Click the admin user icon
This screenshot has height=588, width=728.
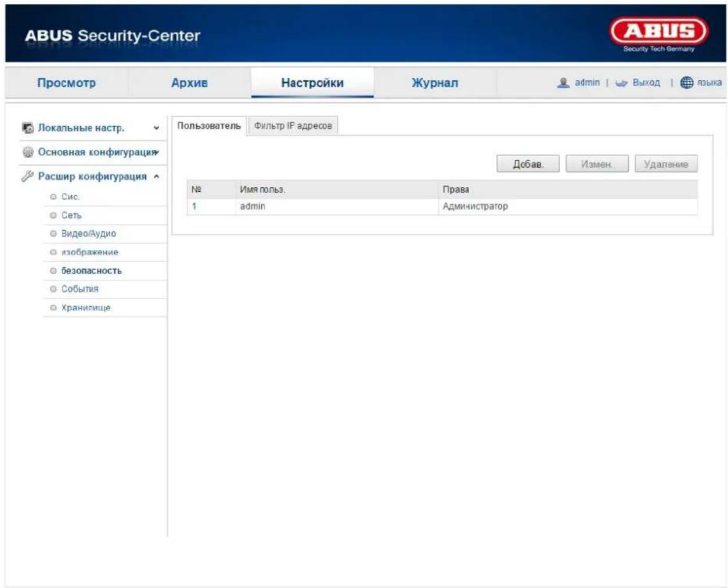tap(563, 83)
